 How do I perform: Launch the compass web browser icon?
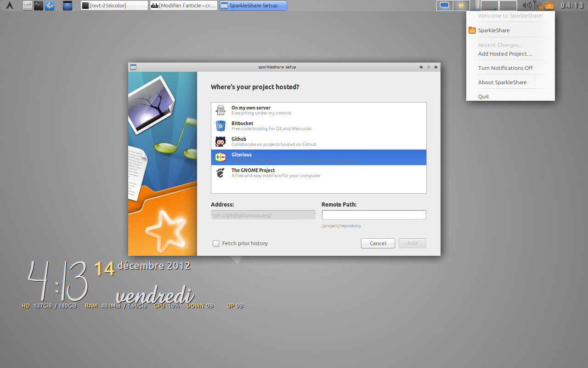[50, 6]
